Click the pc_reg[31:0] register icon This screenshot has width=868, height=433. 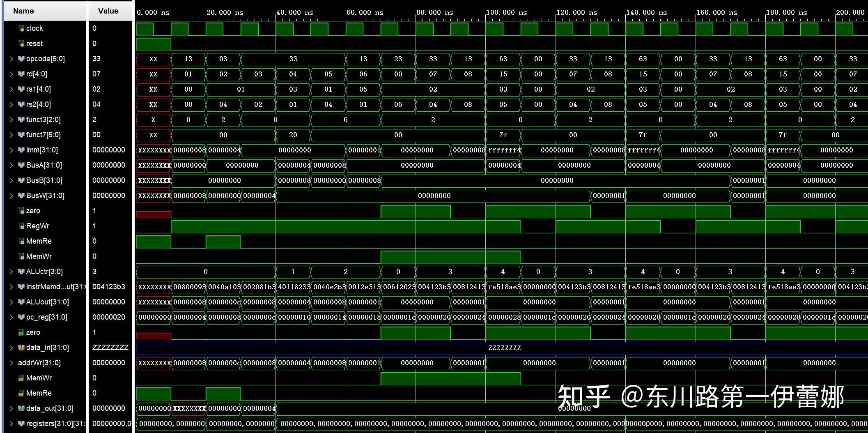[21, 317]
